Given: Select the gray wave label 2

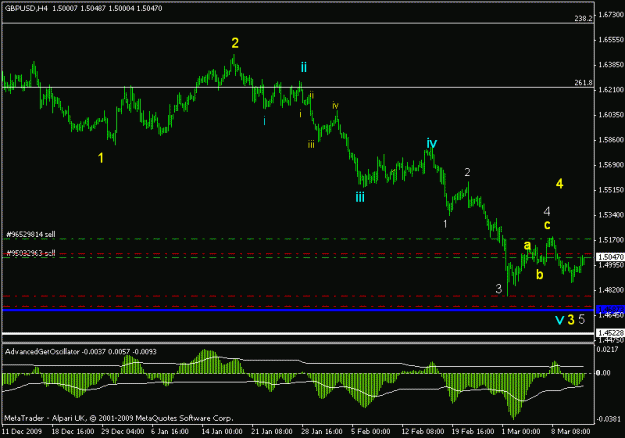Looking at the screenshot, I should [x=467, y=172].
